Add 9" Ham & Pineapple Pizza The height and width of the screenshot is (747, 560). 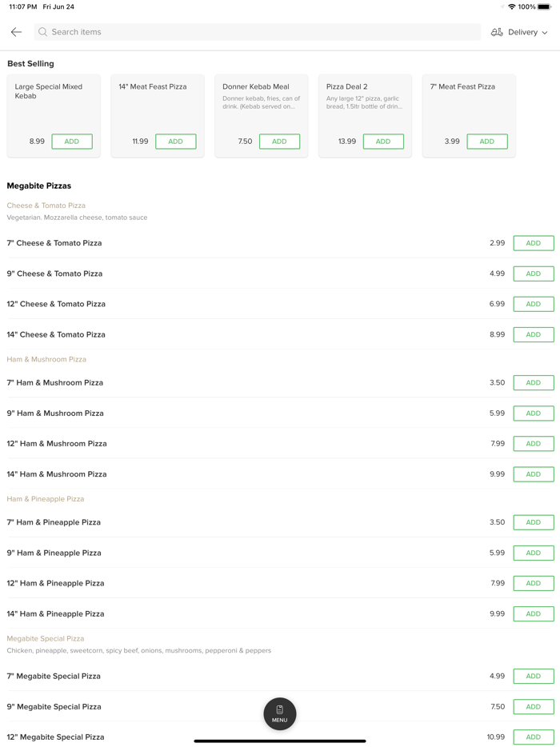534,553
